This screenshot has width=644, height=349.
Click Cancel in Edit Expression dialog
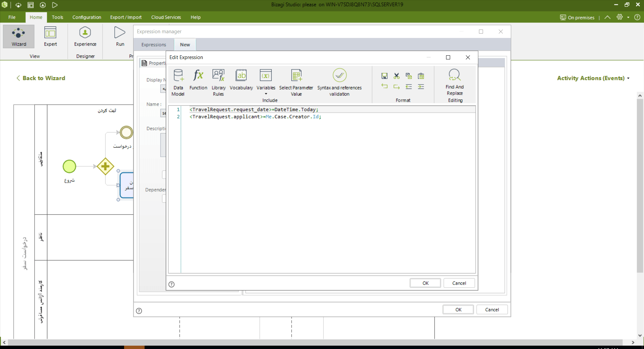click(459, 283)
